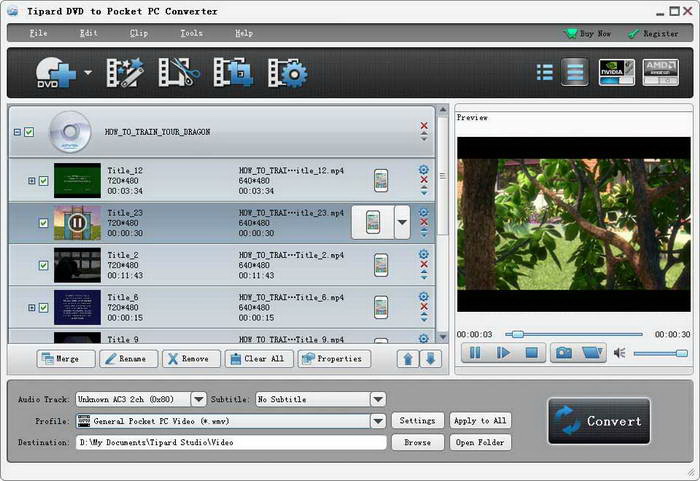Toggle the Title_2 checkbox
This screenshot has height=481, width=700.
(43, 265)
